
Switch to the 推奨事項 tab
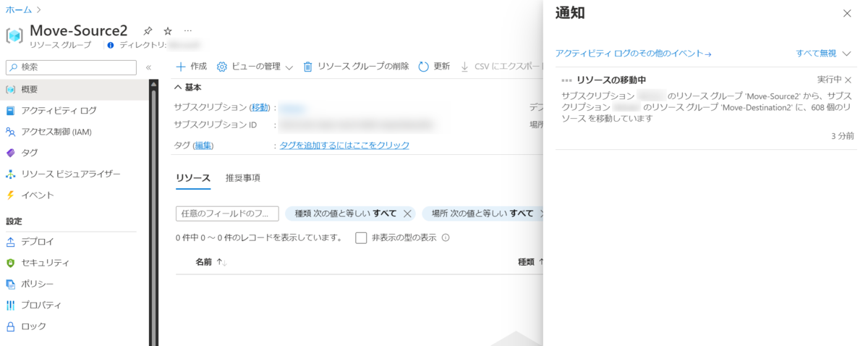coord(243,178)
